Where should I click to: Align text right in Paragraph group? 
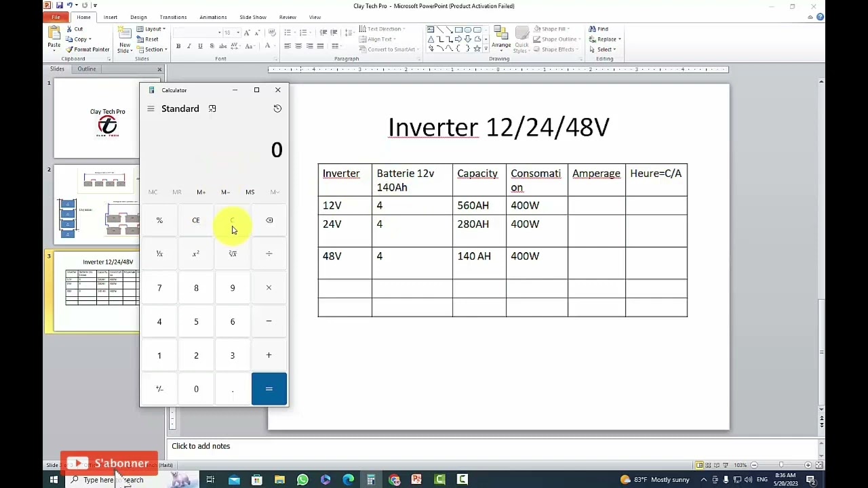(309, 46)
